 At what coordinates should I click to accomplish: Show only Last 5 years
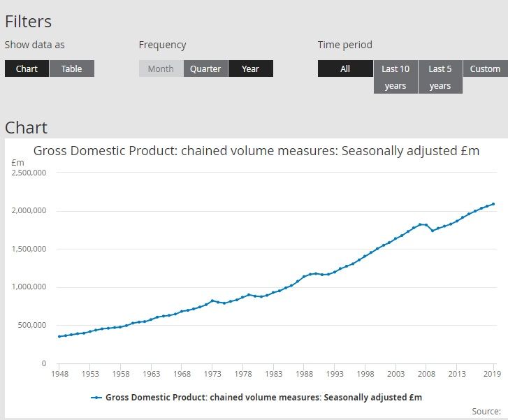pyautogui.click(x=440, y=77)
